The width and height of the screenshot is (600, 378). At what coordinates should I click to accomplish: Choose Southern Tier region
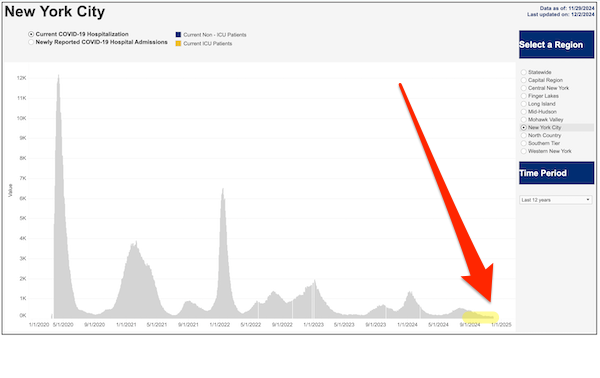pos(523,143)
